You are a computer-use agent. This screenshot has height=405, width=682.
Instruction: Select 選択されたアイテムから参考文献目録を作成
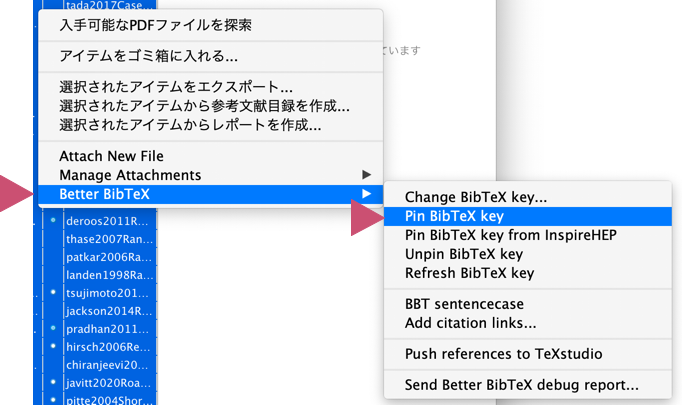(204, 106)
